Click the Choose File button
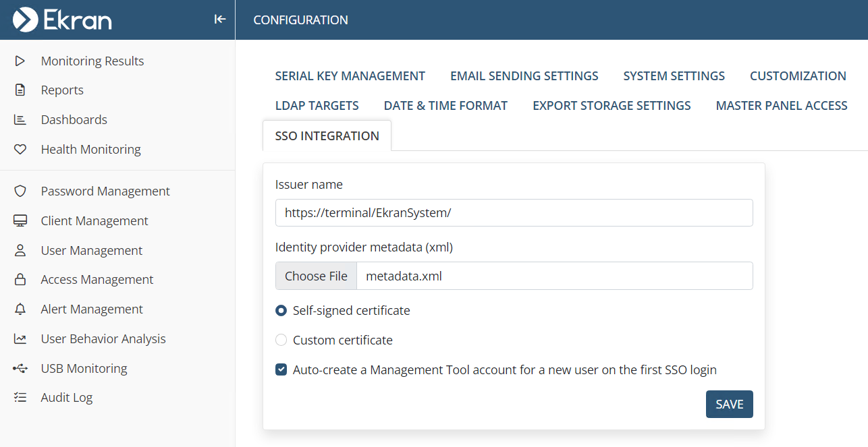Screen dimensions: 868x447 pyautogui.click(x=316, y=276)
